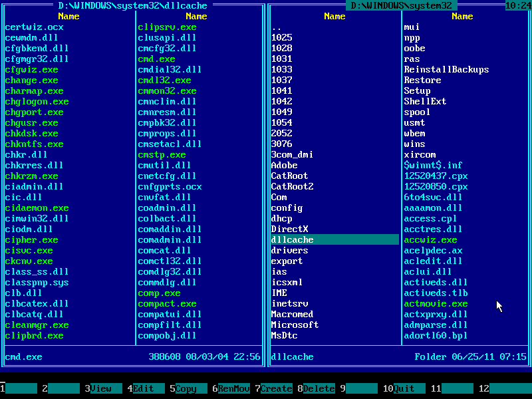Viewport: 532px width, 399px height.
Task: Select the Microsoft folder
Action: 295,325
